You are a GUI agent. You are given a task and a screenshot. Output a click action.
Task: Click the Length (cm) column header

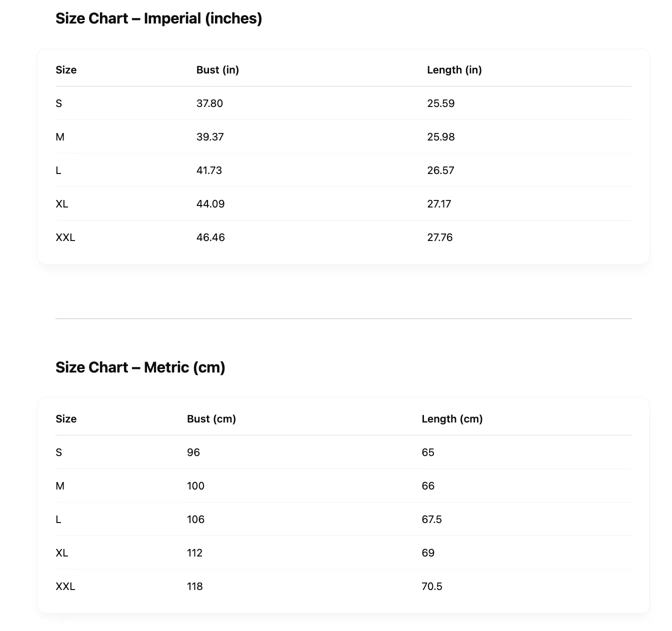452,419
